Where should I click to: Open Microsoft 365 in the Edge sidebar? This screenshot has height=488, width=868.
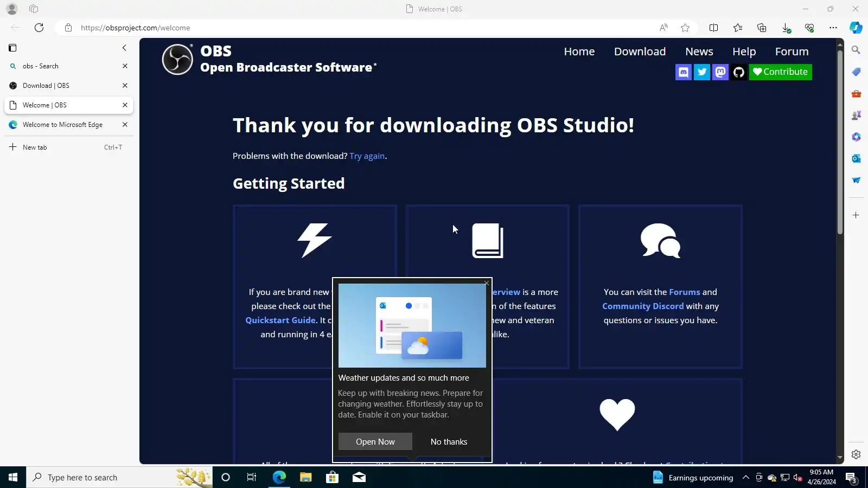click(x=856, y=137)
